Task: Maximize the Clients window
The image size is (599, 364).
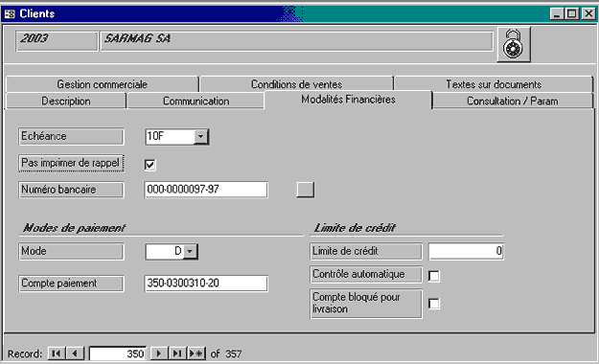Action: coord(572,14)
